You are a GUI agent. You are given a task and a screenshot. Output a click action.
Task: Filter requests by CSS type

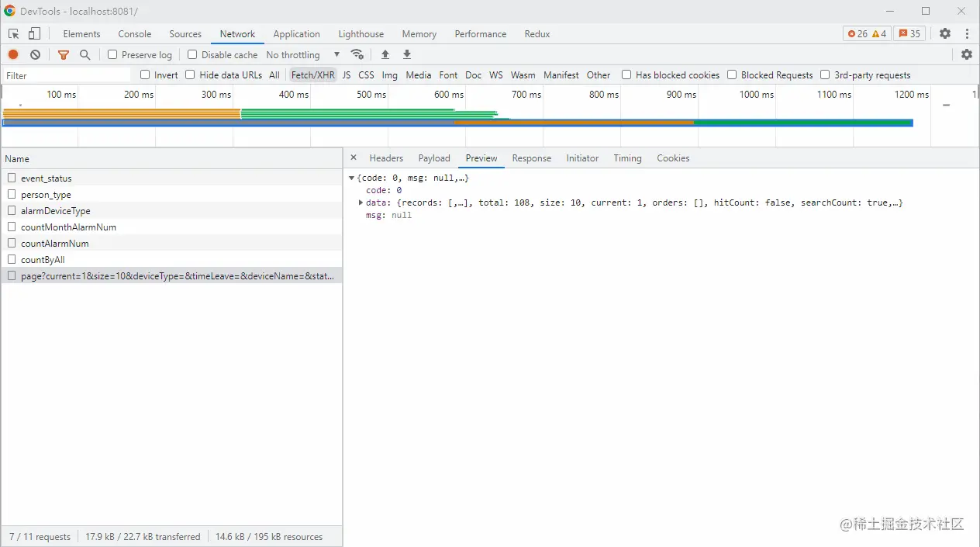366,74
